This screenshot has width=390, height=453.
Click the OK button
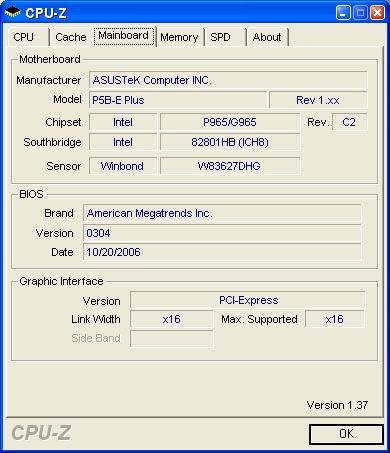tap(346, 434)
